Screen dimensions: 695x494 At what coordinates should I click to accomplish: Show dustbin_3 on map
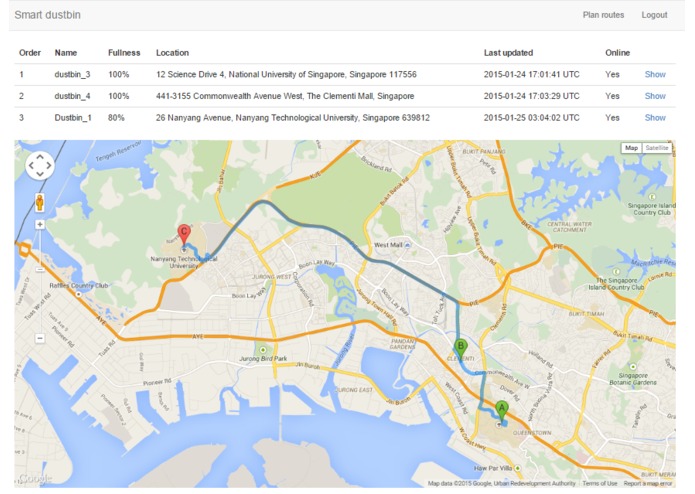pos(655,74)
